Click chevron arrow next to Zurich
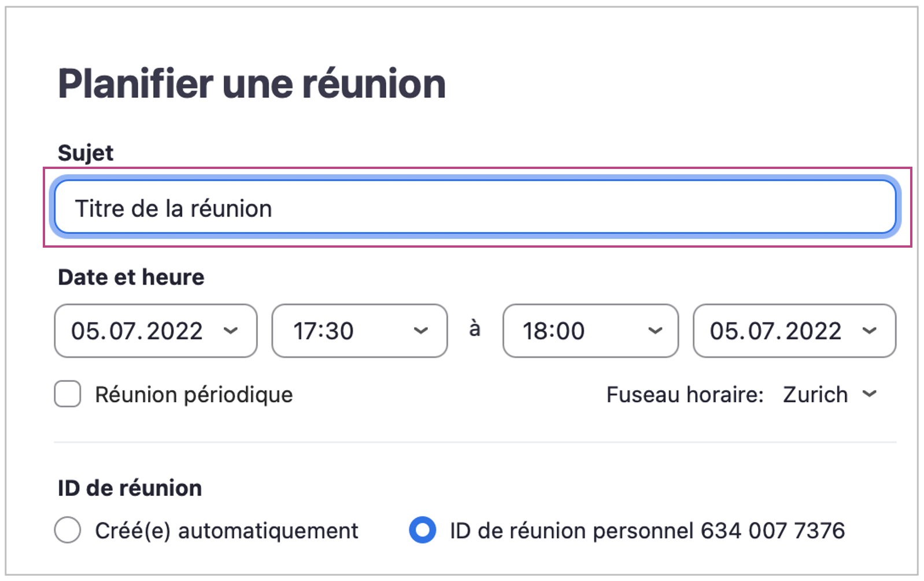Viewport: 924px width, 581px height. click(869, 395)
